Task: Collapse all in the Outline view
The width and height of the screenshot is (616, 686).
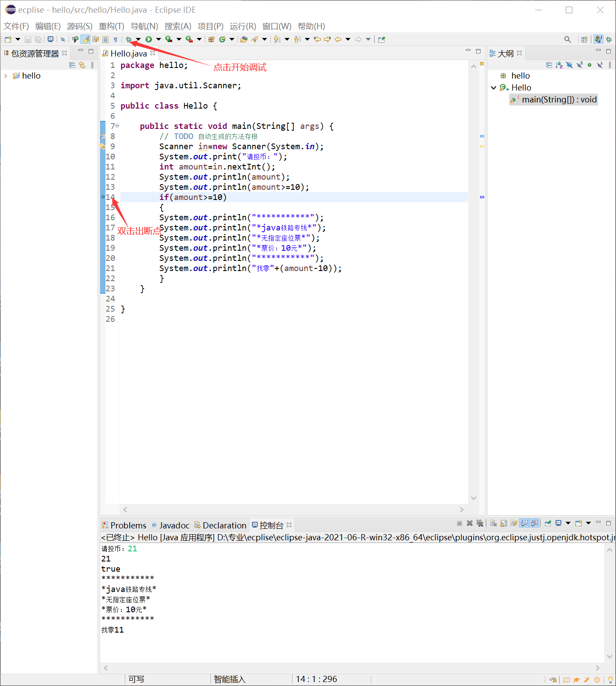Action: coord(549,65)
